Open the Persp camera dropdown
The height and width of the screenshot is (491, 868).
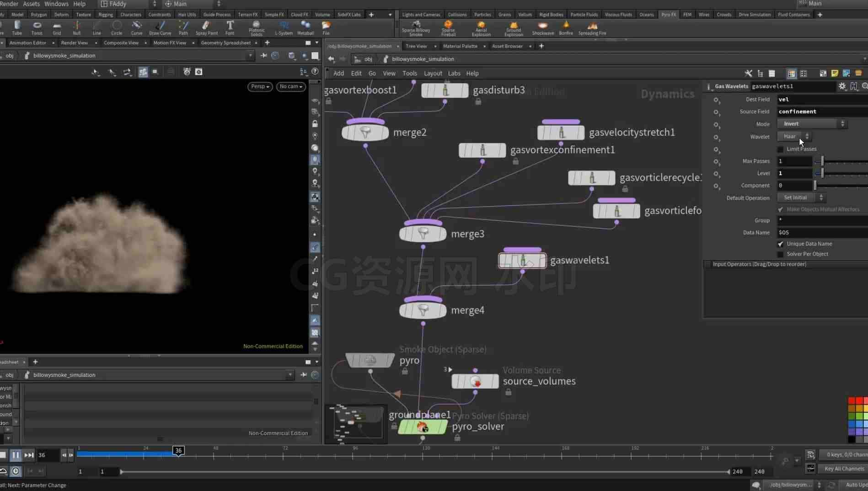pyautogui.click(x=260, y=86)
